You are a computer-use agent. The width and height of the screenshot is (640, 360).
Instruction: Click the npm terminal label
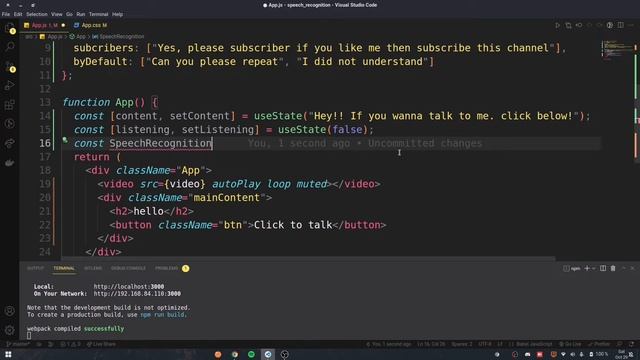(x=572, y=268)
